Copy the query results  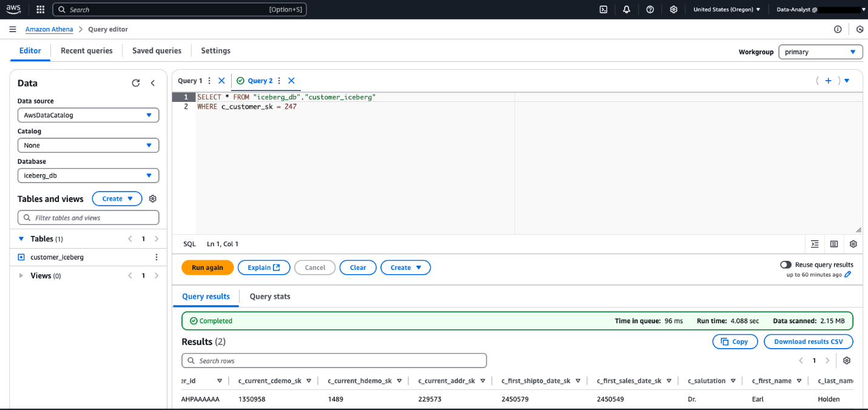tap(735, 341)
